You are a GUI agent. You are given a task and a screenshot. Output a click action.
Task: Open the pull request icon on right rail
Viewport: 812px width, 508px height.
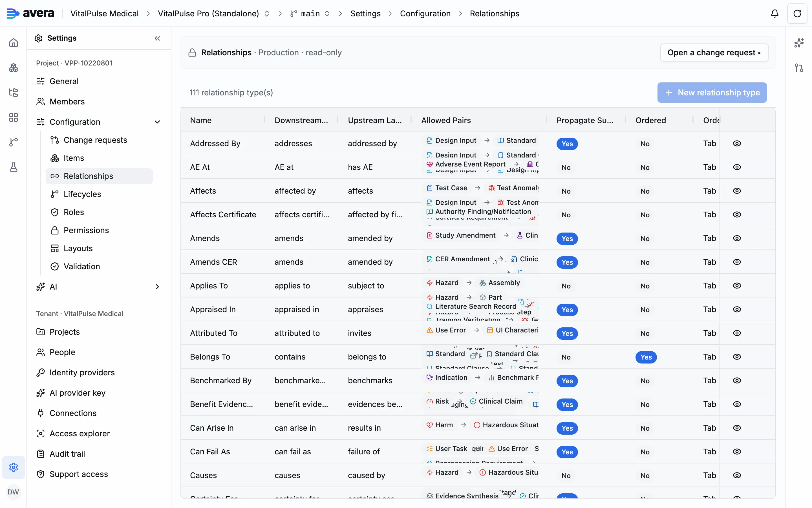tap(799, 67)
